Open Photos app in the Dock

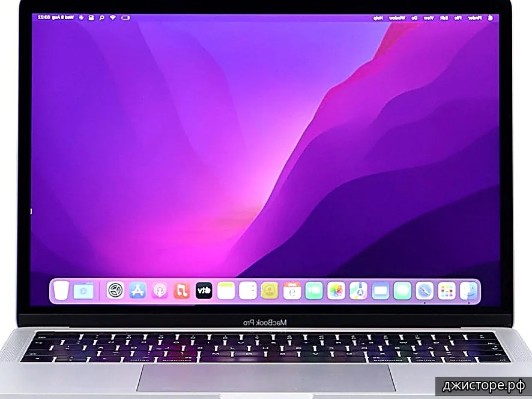pos(336,291)
